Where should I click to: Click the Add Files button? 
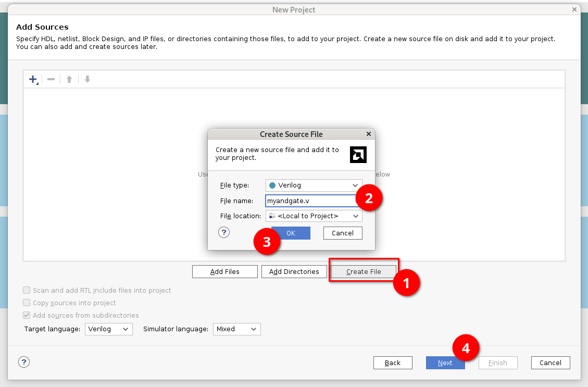[224, 272]
